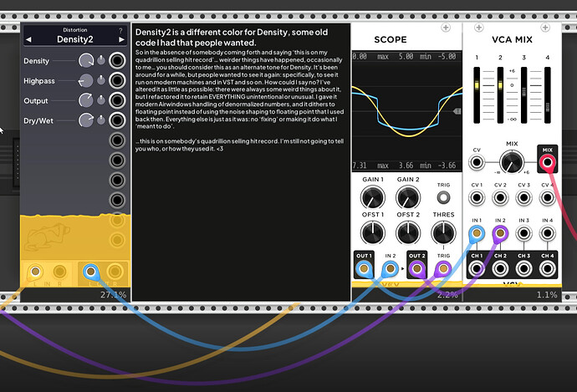Click the CV 1 input jack
The image size is (577, 392).
(477, 197)
